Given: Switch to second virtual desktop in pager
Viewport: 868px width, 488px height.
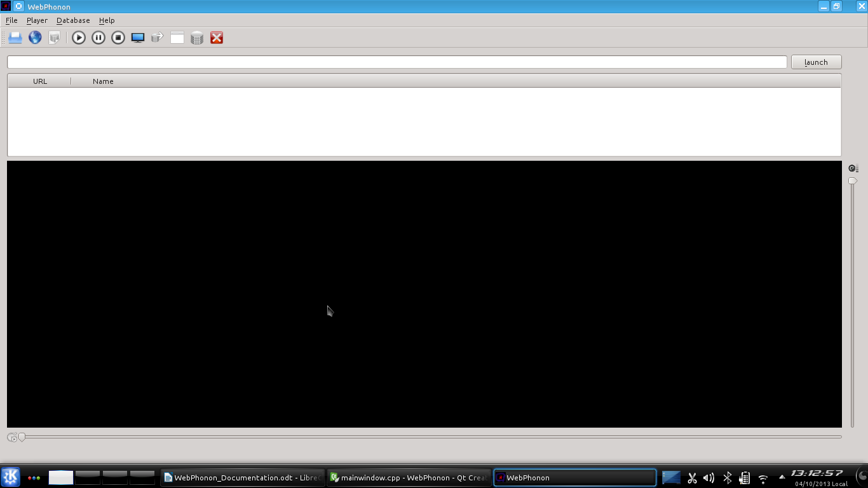Looking at the screenshot, I should point(88,477).
